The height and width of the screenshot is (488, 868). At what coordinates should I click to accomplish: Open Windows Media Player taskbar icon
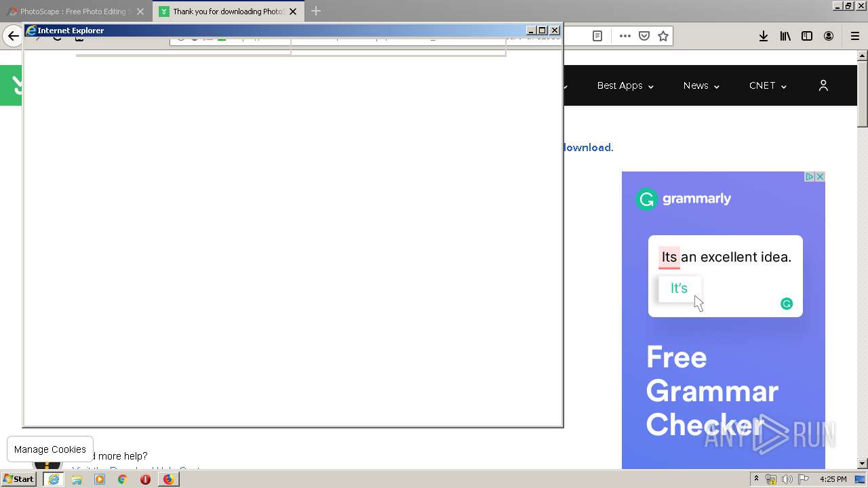pyautogui.click(x=100, y=479)
